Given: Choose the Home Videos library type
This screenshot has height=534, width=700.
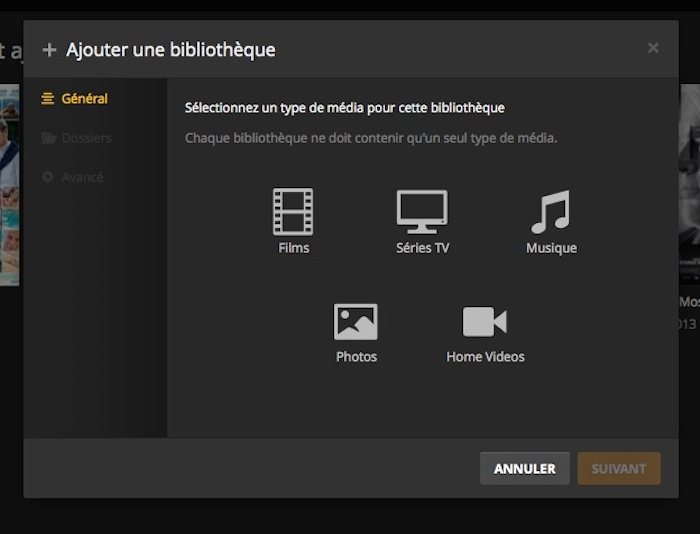Looking at the screenshot, I should (485, 334).
